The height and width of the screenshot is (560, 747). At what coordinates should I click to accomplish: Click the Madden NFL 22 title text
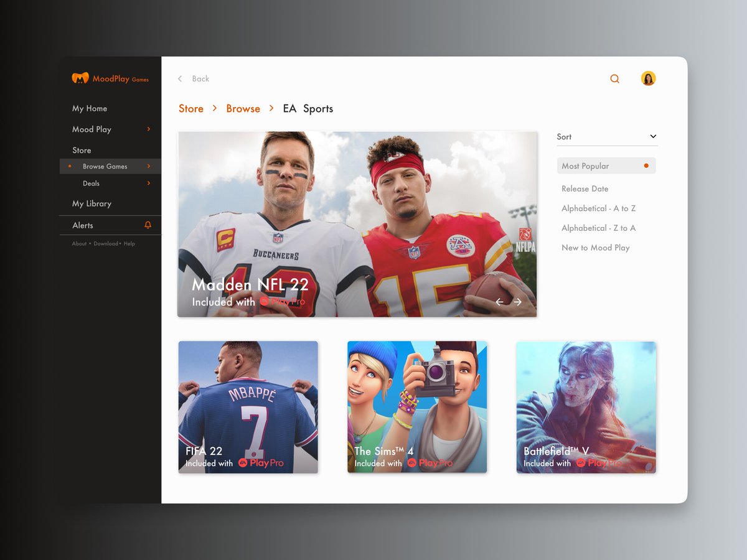[250, 284]
